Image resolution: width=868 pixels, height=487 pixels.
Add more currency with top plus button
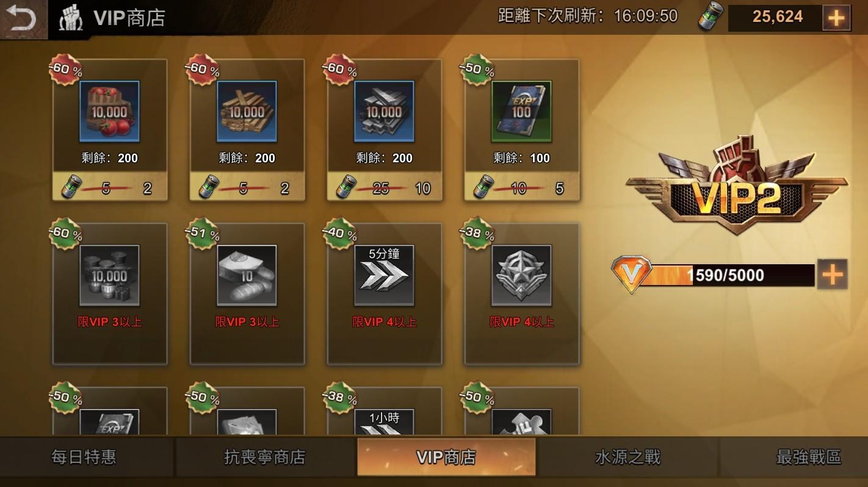click(836, 18)
